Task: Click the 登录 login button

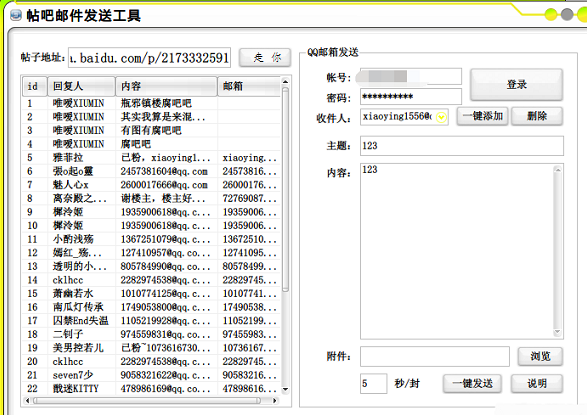Action: 517,85
